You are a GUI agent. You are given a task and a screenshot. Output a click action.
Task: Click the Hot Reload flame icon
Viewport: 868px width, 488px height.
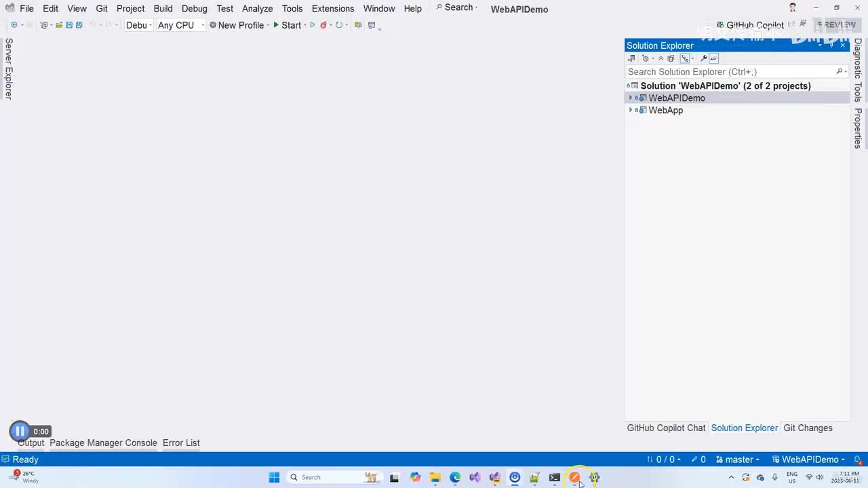323,25
